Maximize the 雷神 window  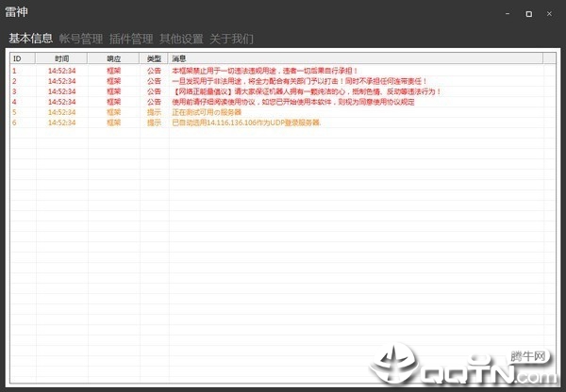point(529,14)
